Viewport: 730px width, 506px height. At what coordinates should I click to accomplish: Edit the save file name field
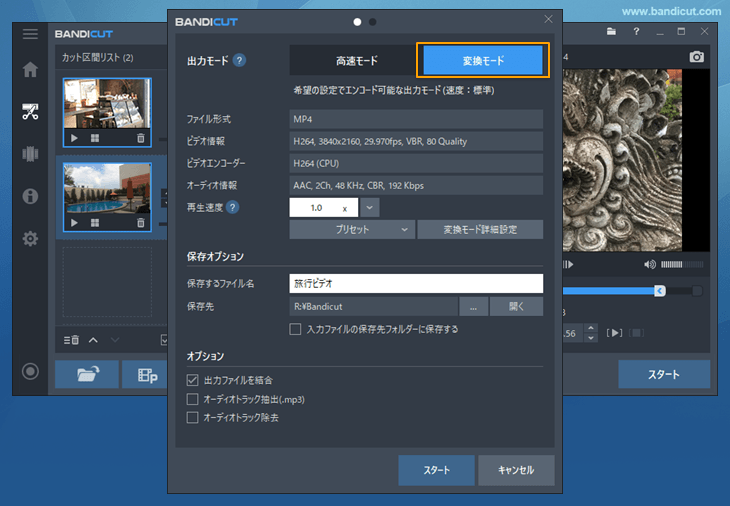[416, 283]
